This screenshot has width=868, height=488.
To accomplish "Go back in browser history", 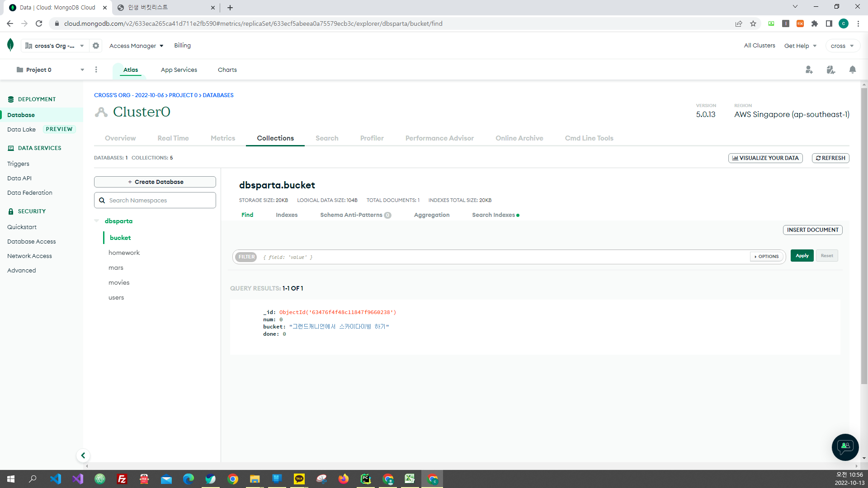I will [x=10, y=23].
